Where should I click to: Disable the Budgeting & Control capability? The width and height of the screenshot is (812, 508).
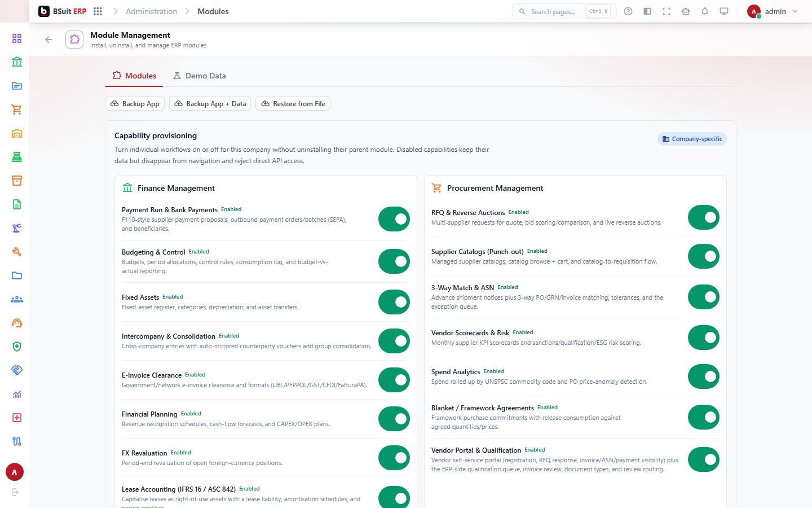tap(394, 261)
